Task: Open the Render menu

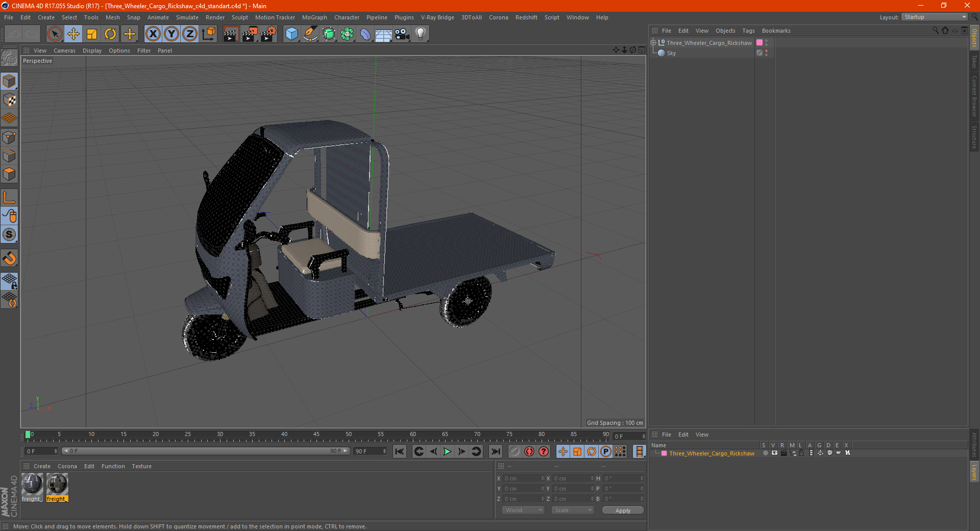Action: [215, 17]
